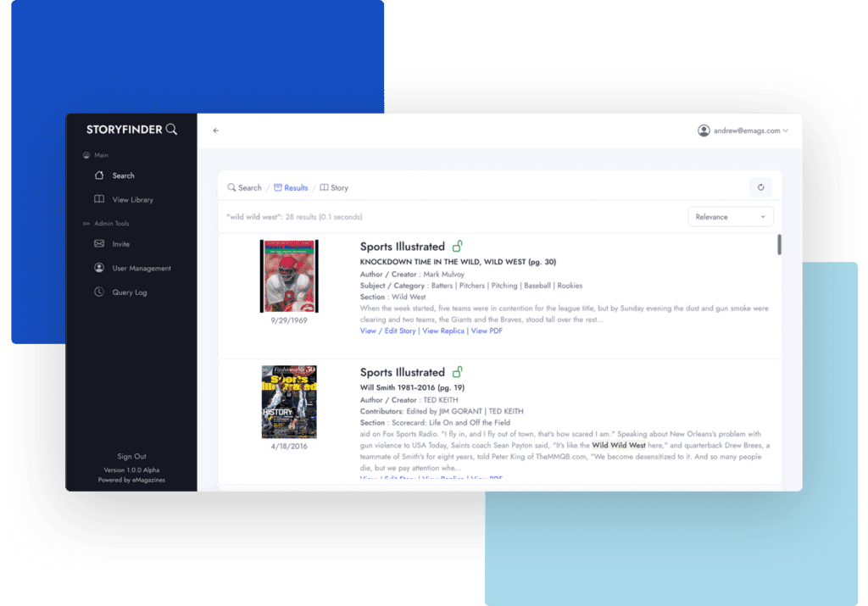Click the magnifier icon in breadcrumb
The width and height of the screenshot is (868, 606).
click(231, 187)
